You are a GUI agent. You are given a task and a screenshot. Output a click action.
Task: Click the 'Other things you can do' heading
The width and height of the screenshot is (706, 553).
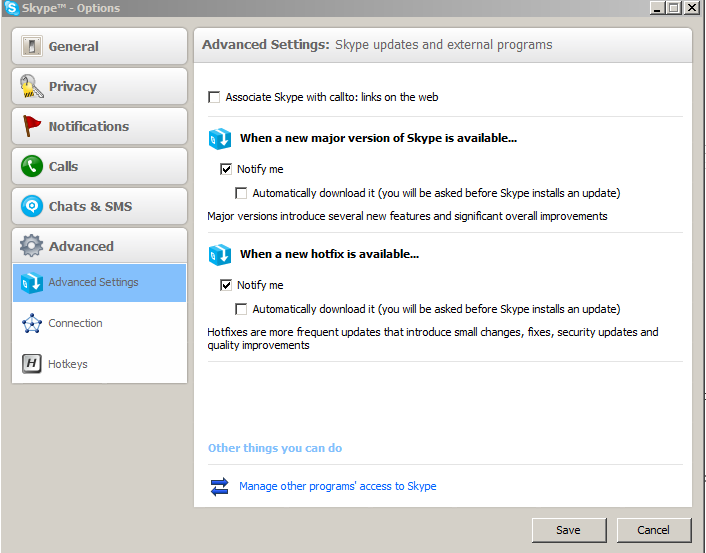pyautogui.click(x=275, y=448)
